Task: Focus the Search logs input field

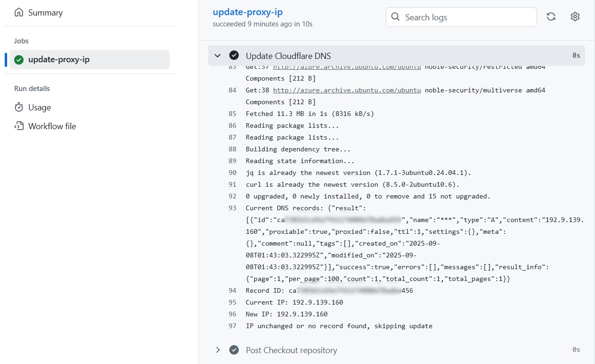Action: (x=467, y=17)
